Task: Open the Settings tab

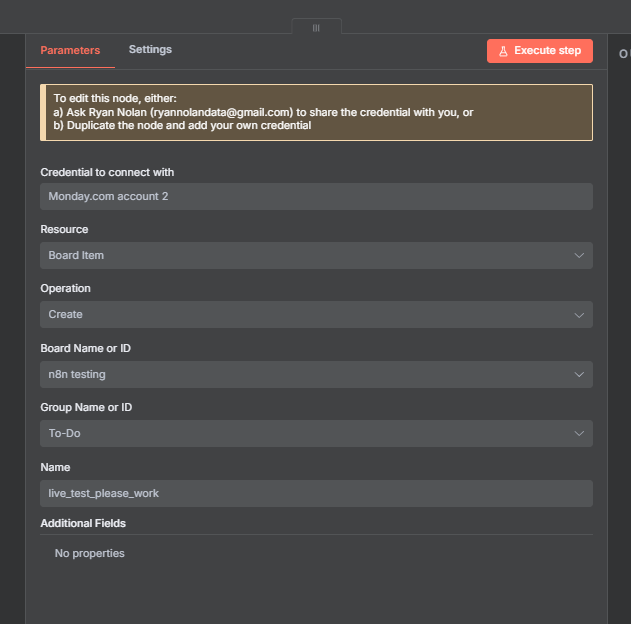Action: tap(150, 49)
